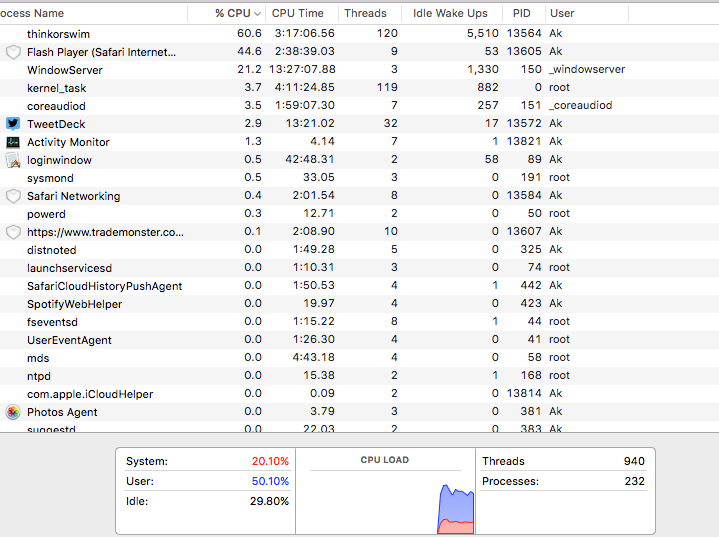Screen dimensions: 719x537
Task: Select the Safari Networking process name
Action: [x=73, y=196]
